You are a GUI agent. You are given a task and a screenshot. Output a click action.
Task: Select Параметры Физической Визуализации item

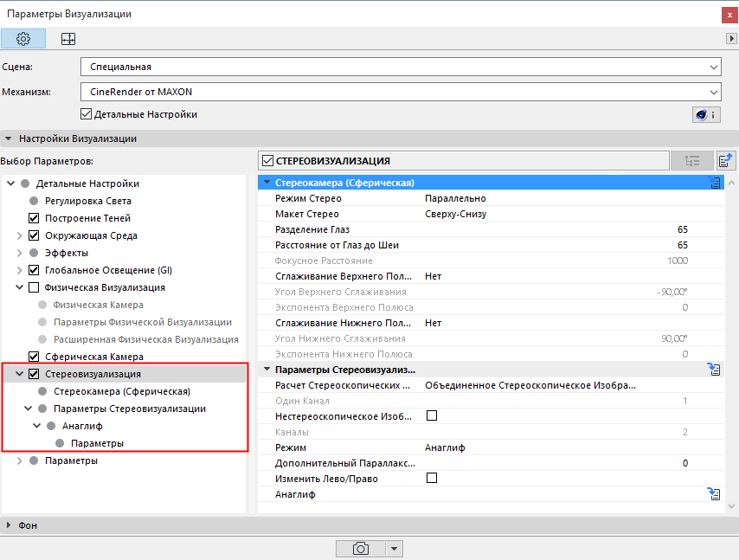point(142,322)
